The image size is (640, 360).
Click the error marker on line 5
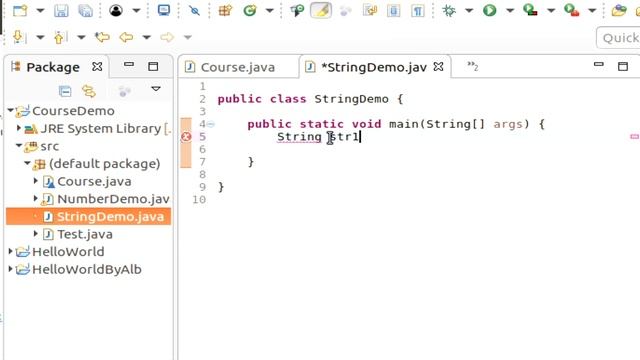[186, 137]
